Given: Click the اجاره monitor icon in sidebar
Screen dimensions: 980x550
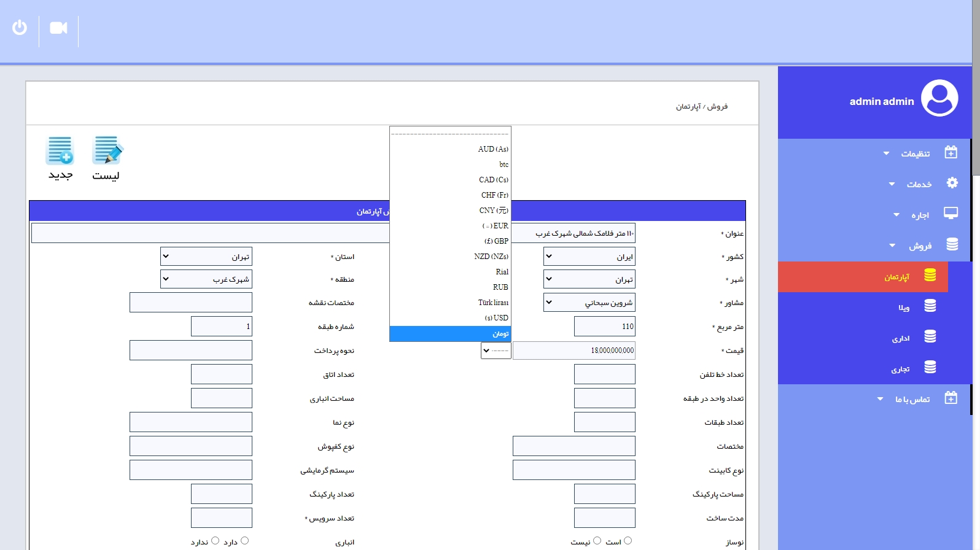Looking at the screenshot, I should click(951, 214).
